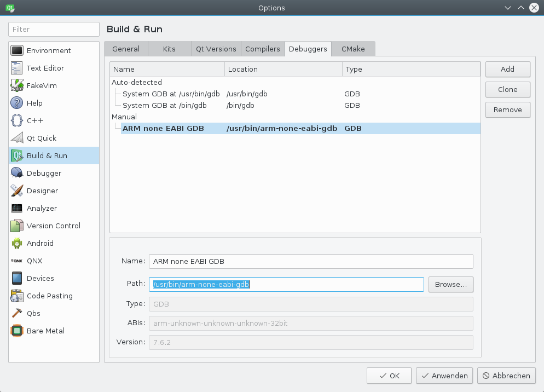This screenshot has width=544, height=392.
Task: Sort by the Name column header
Action: point(167,69)
